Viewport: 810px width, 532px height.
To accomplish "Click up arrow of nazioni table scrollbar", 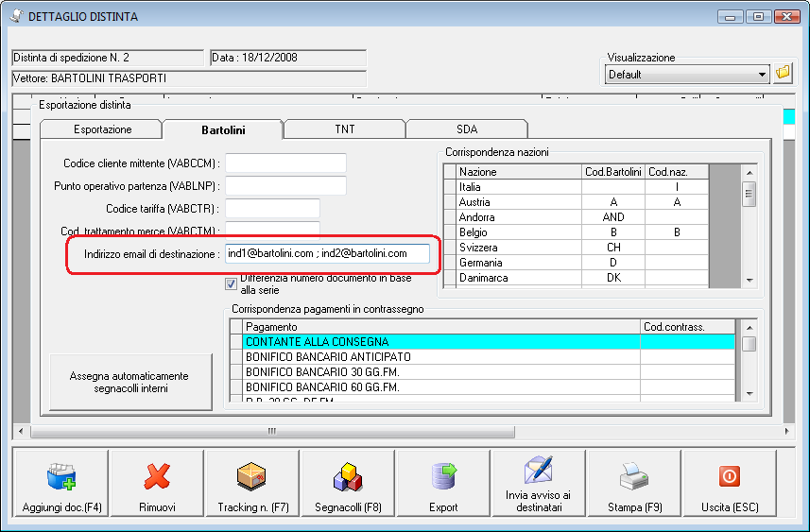I will click(750, 173).
